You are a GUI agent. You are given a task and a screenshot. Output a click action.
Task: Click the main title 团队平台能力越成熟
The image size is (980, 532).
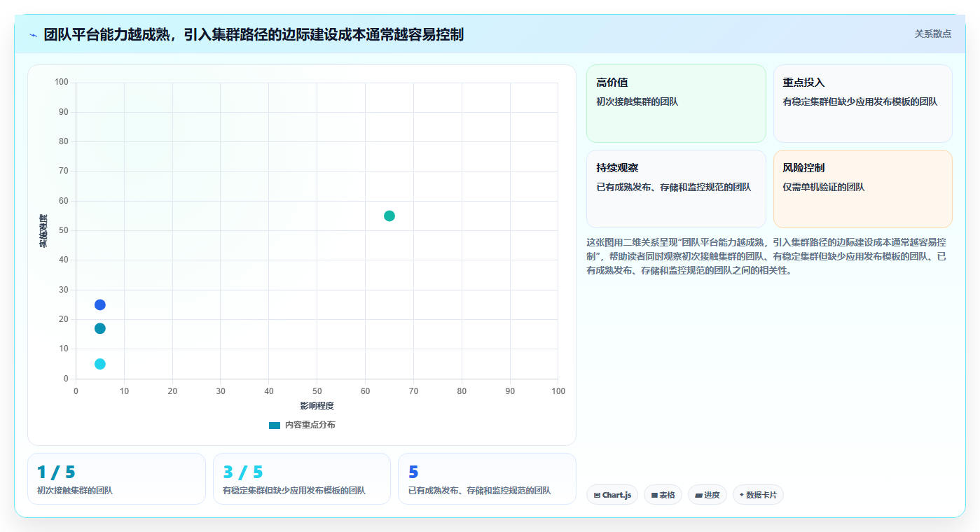pos(254,34)
